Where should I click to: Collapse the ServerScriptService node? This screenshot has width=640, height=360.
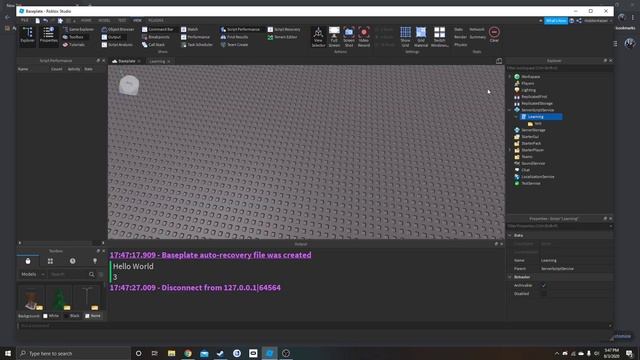tap(509, 110)
